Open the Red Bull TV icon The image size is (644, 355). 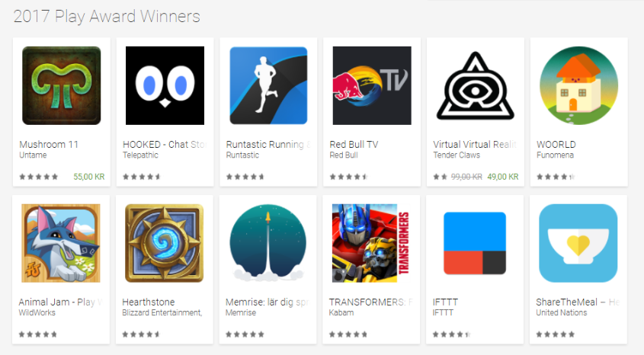point(372,85)
